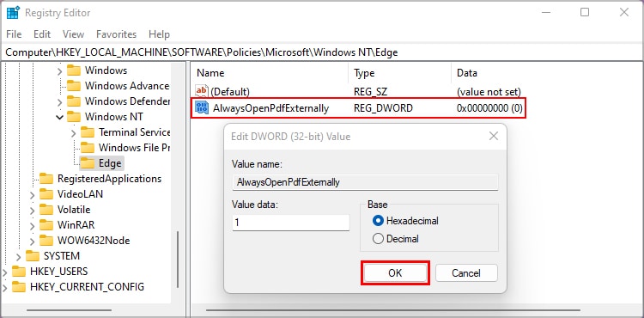Sort by the Type column header
Screen dimensions: 644x318
[x=364, y=73]
